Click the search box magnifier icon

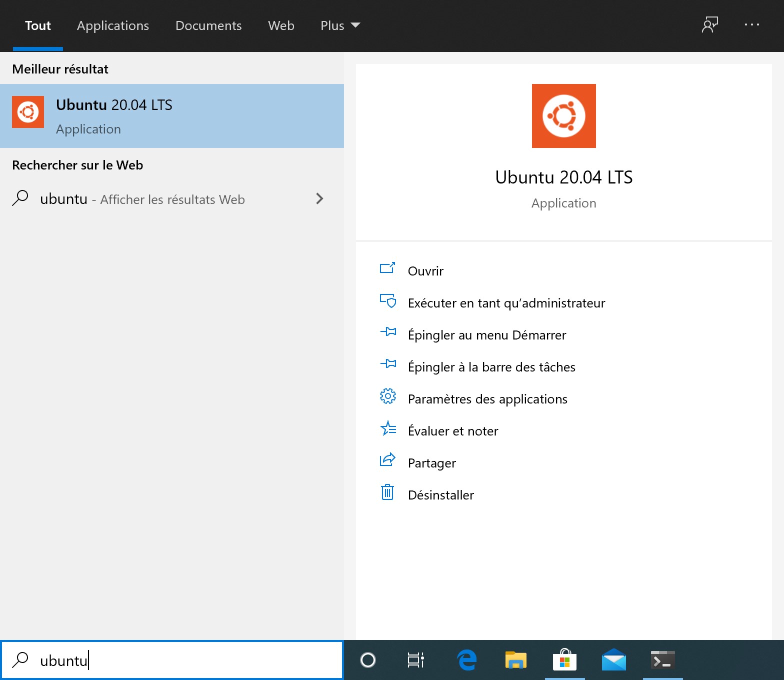coord(20,659)
